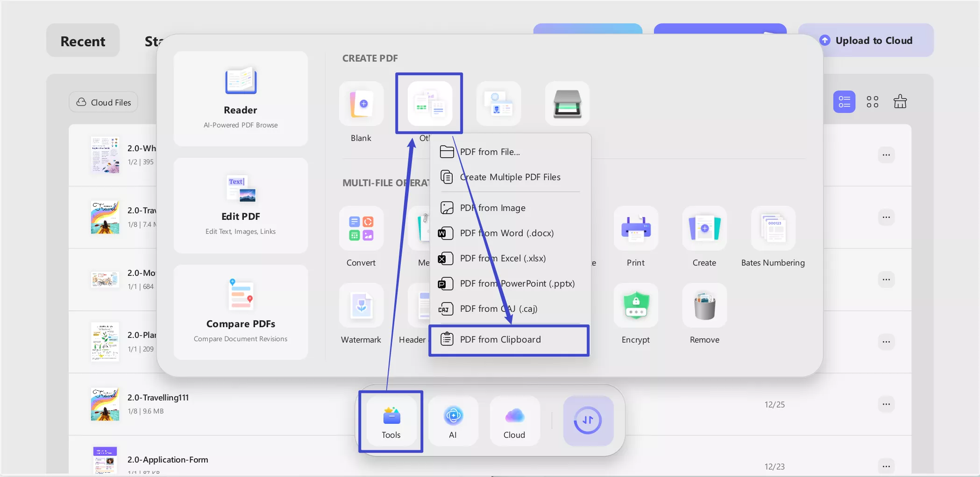980x477 pixels.
Task: Open the Convert tool
Action: coord(361,229)
